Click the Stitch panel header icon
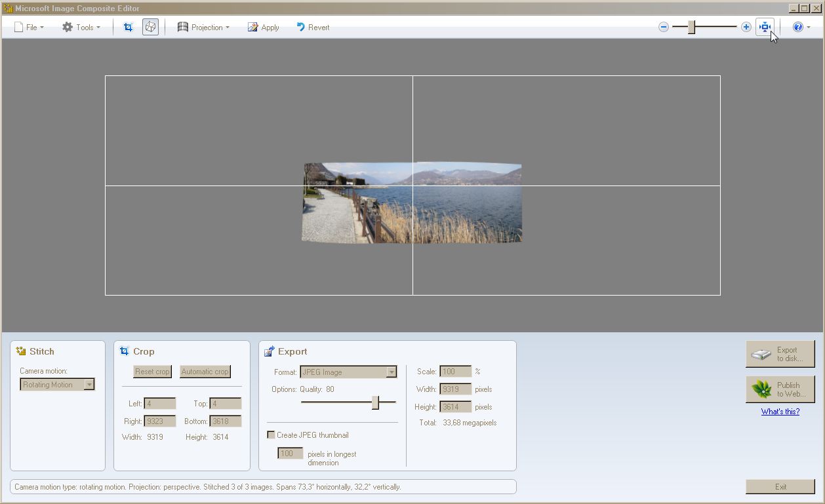 click(21, 351)
